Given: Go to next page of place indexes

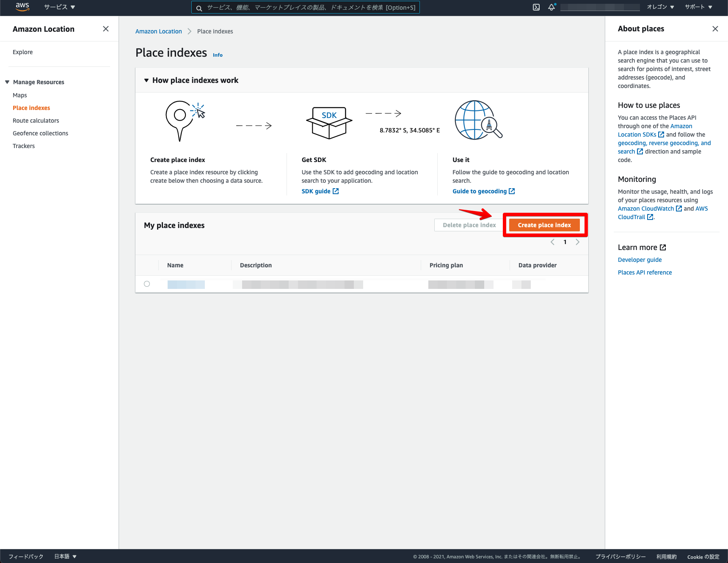Looking at the screenshot, I should (577, 242).
